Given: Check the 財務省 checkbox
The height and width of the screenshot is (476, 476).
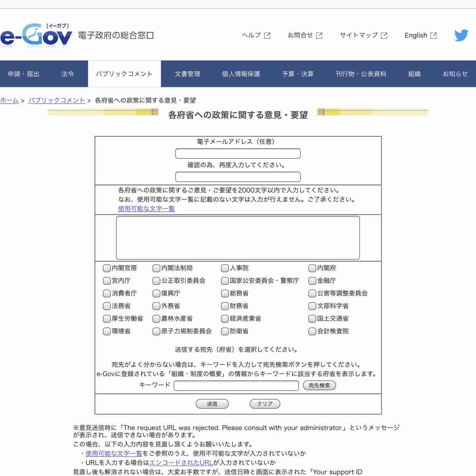Looking at the screenshot, I should pos(225,306).
